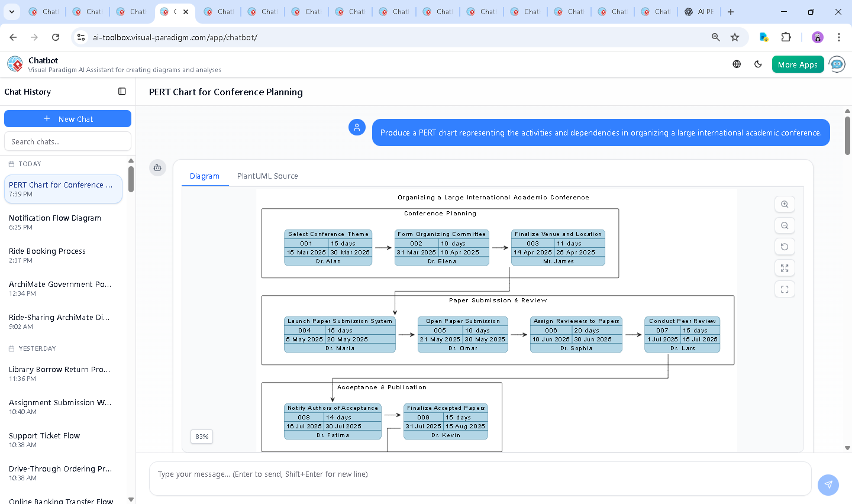The height and width of the screenshot is (504, 852).
Task: Click the user prompt message bubble
Action: coord(601,133)
